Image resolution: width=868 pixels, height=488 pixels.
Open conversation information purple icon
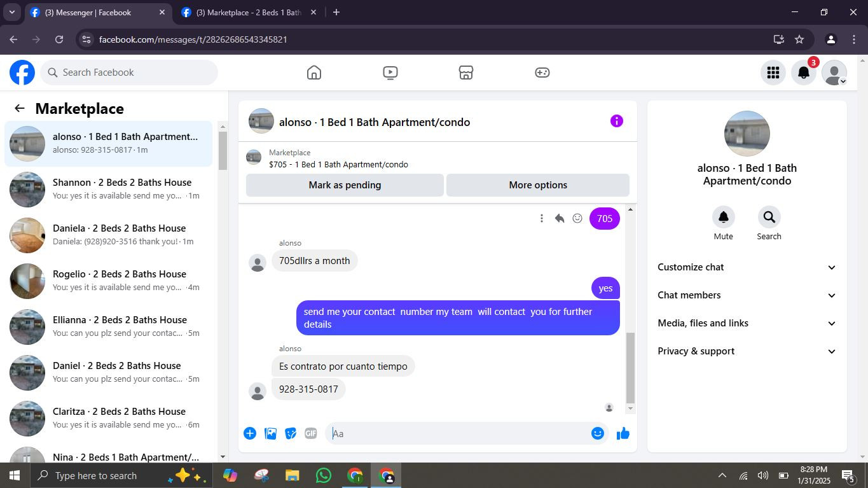point(617,121)
